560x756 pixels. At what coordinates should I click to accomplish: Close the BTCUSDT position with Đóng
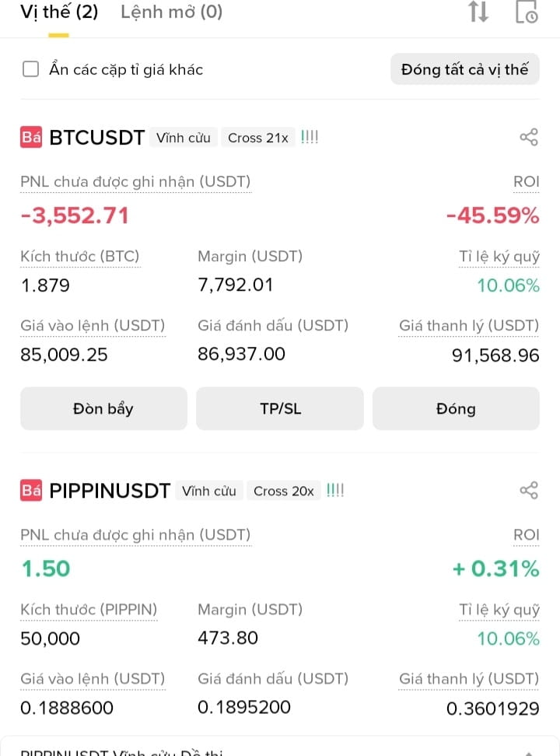pyautogui.click(x=456, y=408)
